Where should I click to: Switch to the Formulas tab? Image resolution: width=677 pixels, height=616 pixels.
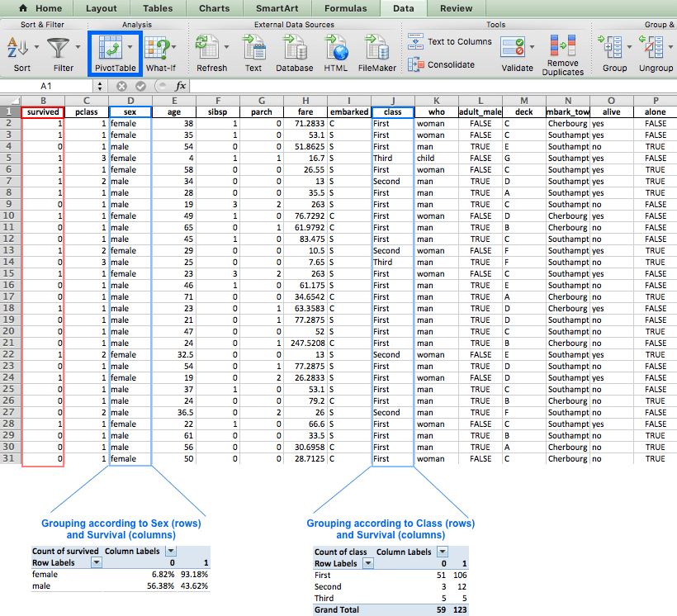click(x=345, y=8)
